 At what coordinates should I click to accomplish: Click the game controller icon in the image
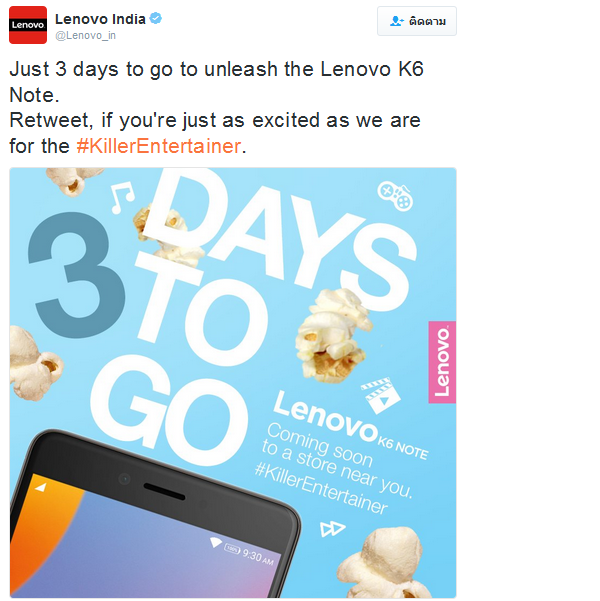pyautogui.click(x=395, y=196)
